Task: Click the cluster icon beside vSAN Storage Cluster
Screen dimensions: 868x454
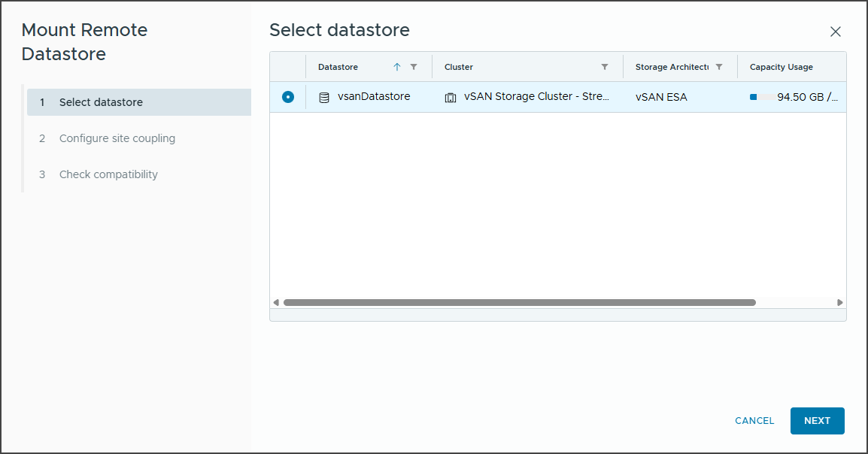Action: click(451, 97)
